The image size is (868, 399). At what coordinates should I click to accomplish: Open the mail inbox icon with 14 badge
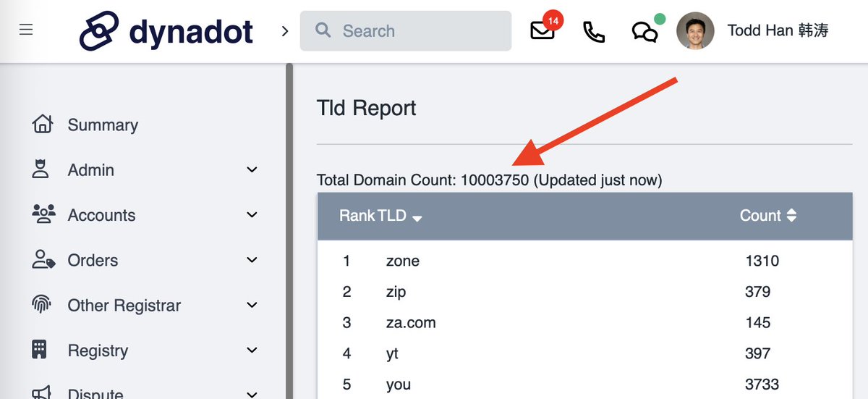(542, 31)
